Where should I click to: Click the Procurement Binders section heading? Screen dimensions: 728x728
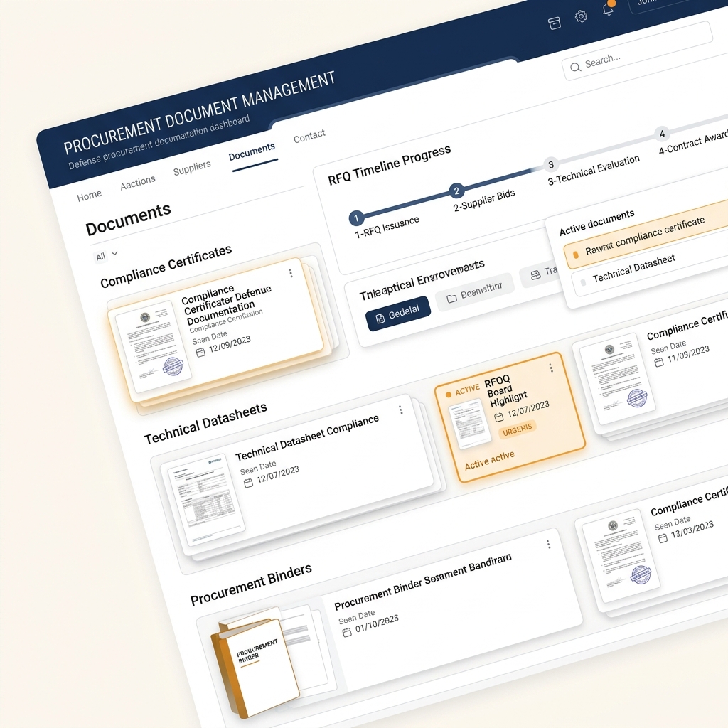click(251, 584)
